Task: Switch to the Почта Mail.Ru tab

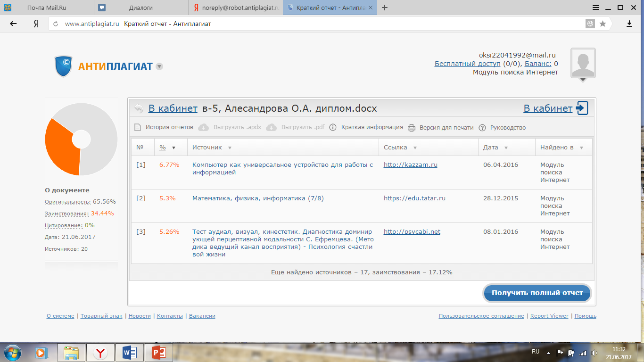Action: (47, 8)
